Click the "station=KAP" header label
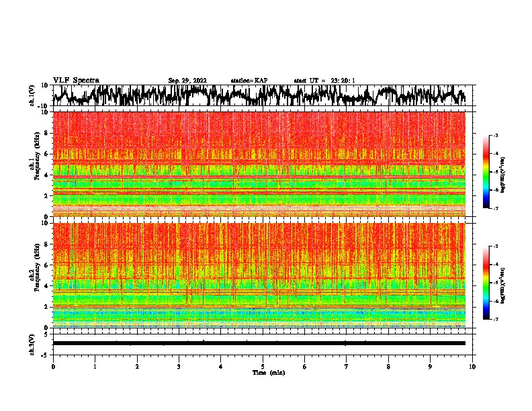The width and height of the screenshot is (532, 411). coord(249,81)
